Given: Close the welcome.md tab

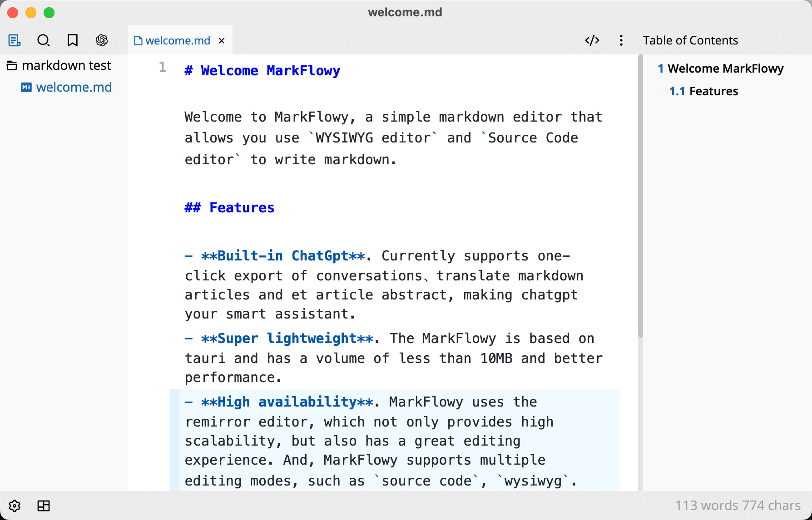Looking at the screenshot, I should (222, 41).
